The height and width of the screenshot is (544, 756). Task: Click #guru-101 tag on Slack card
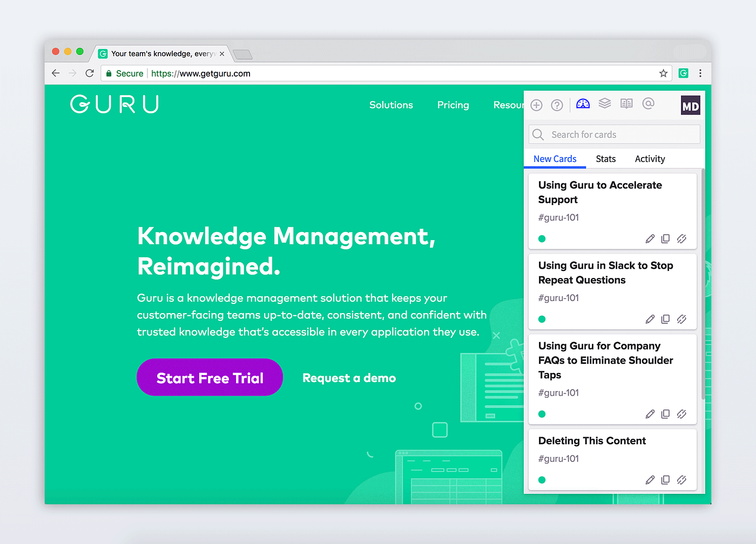click(558, 298)
